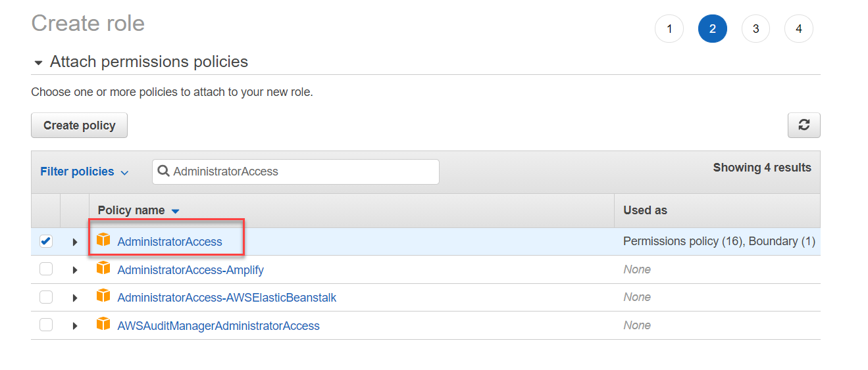Jump to wizard step 1
Screen dimensions: 868x370
[669, 29]
